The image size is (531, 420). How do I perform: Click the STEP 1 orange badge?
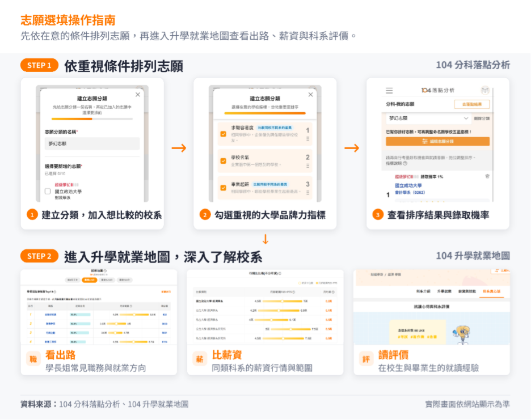(x=39, y=65)
